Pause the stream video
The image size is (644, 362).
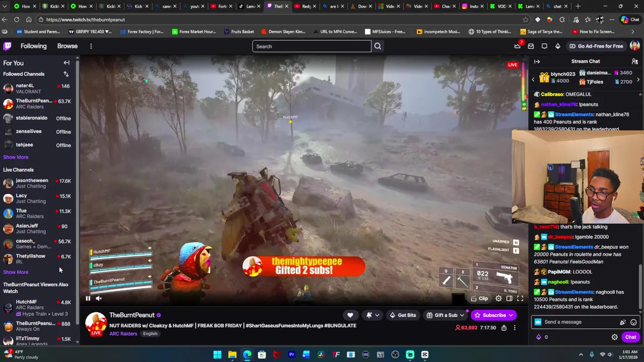88,299
